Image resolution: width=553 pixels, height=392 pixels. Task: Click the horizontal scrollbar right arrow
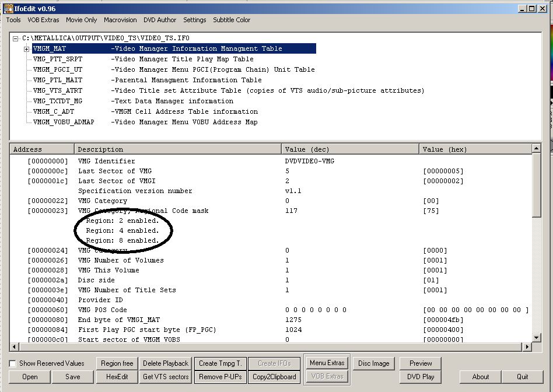[527, 347]
